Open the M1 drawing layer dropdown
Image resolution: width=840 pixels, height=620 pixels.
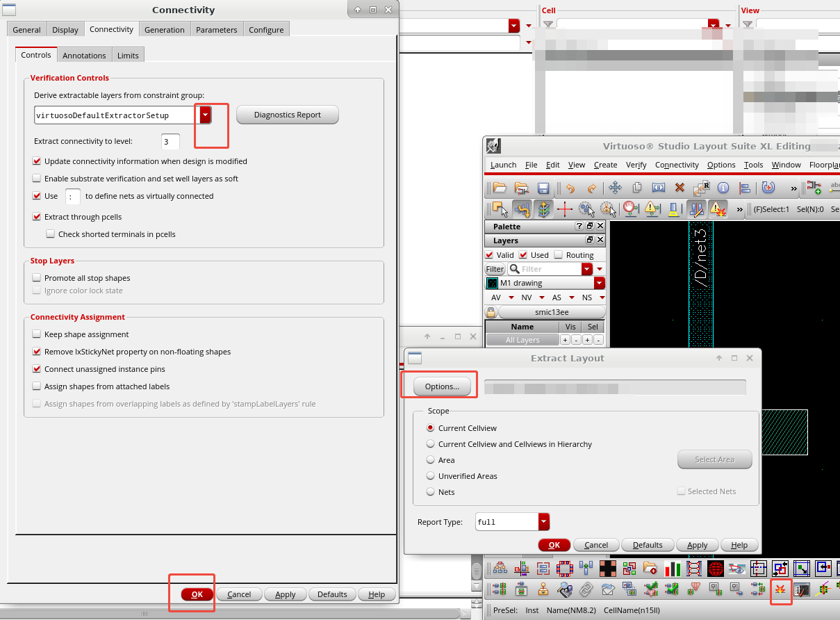[x=600, y=283]
